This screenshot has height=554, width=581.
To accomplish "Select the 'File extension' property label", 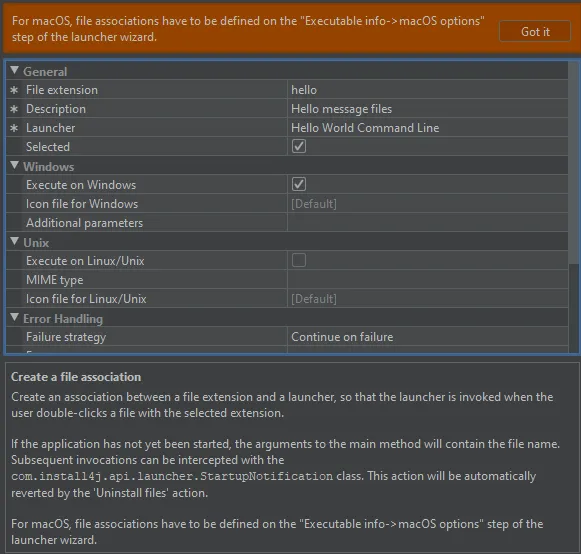I will tap(62, 90).
